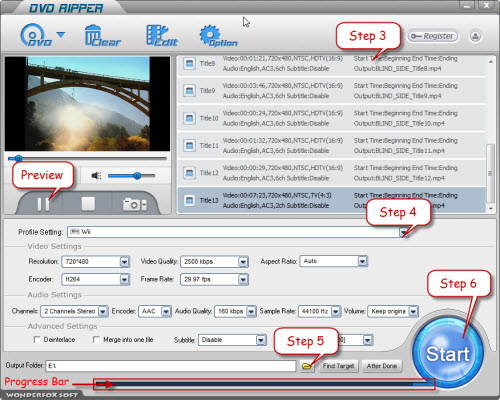Check Merge into one file

[x=96, y=340]
